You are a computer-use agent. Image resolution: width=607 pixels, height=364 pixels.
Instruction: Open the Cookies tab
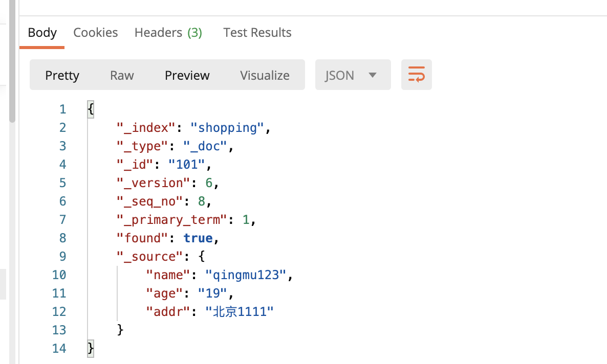tap(96, 33)
